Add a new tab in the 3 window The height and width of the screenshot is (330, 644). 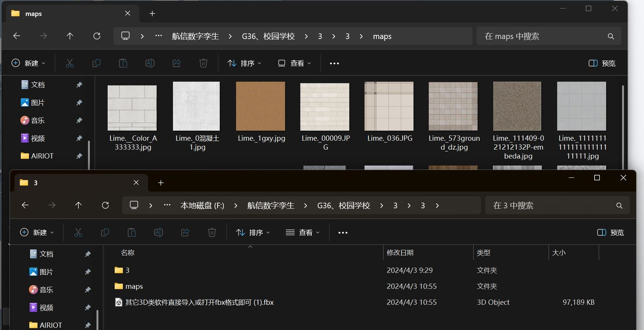click(x=161, y=183)
